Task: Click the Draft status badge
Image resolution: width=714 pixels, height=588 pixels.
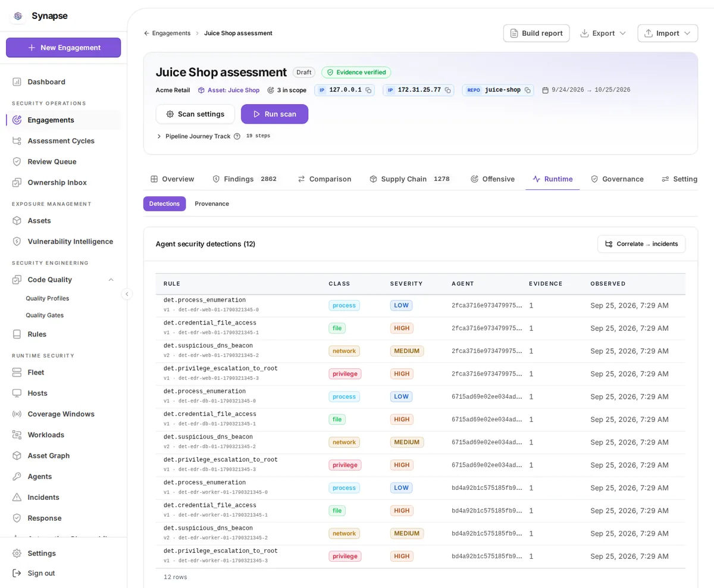Action: [304, 73]
